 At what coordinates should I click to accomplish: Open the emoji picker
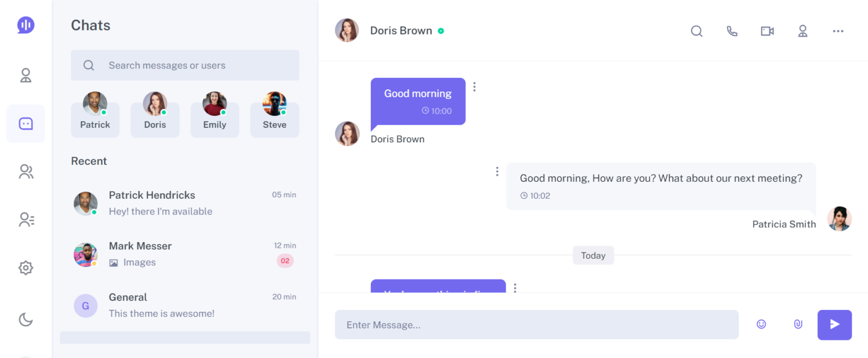pyautogui.click(x=761, y=324)
